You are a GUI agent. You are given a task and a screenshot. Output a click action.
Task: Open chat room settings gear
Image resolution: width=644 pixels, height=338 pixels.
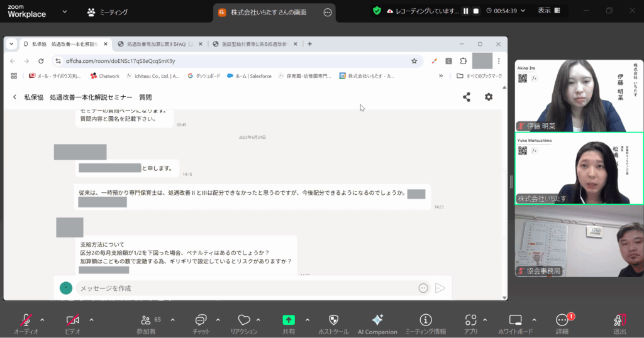[x=489, y=97]
